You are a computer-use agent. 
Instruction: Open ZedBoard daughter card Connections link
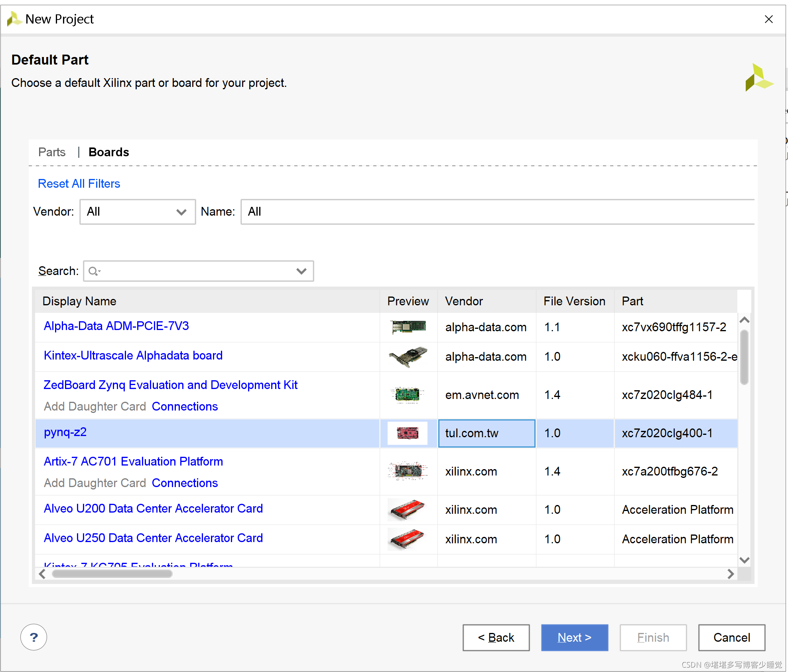(x=185, y=406)
